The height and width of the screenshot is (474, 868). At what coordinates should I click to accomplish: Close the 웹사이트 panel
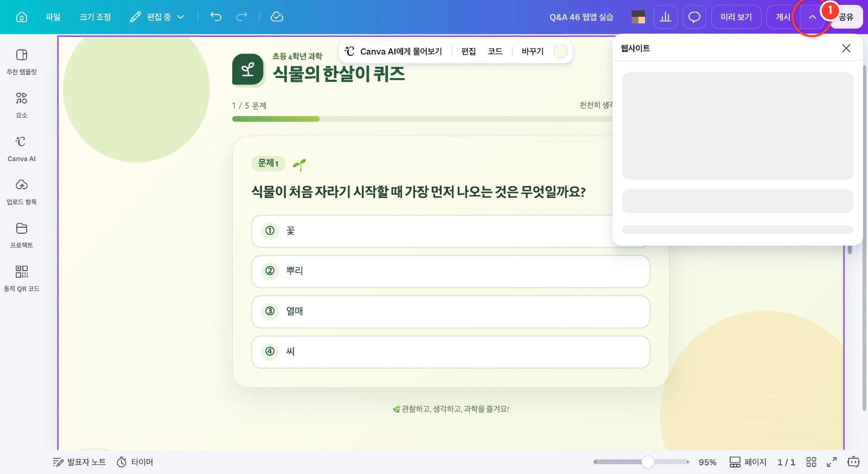coord(846,48)
